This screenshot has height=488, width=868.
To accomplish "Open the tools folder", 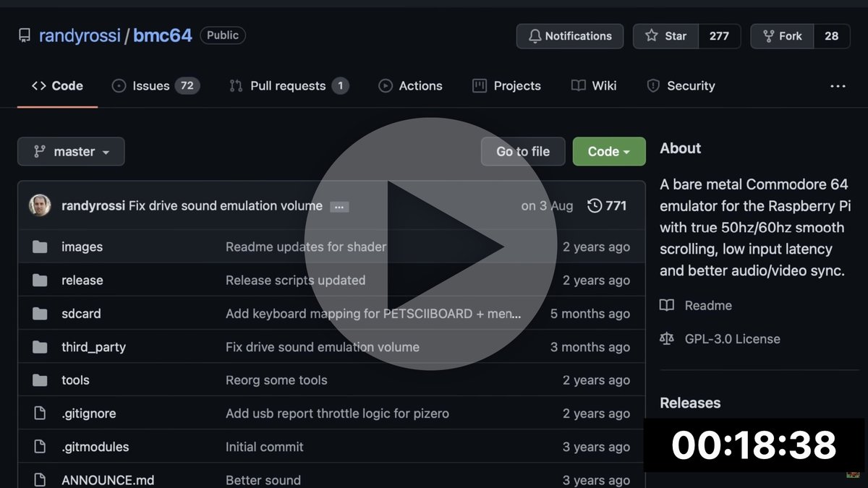I will pyautogui.click(x=75, y=380).
